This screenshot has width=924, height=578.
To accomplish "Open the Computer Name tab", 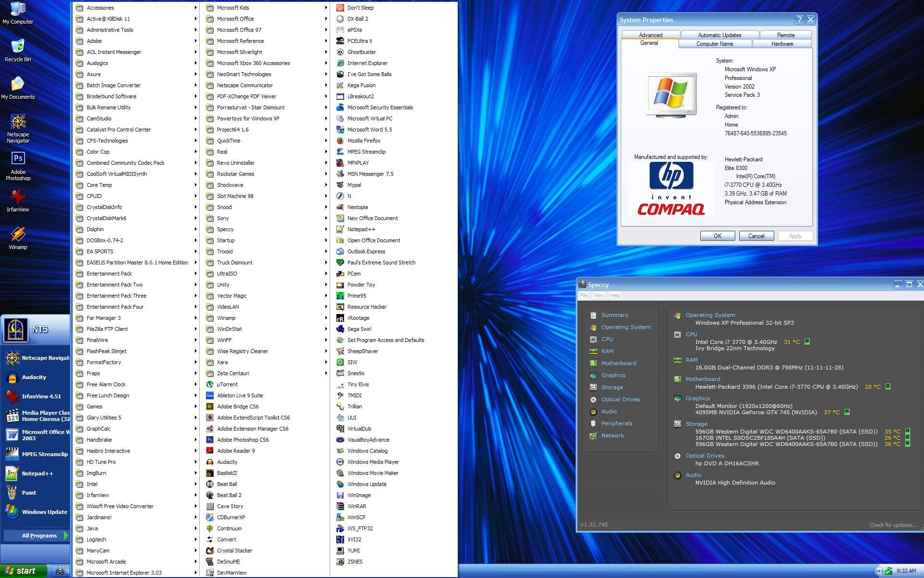I will pos(715,44).
